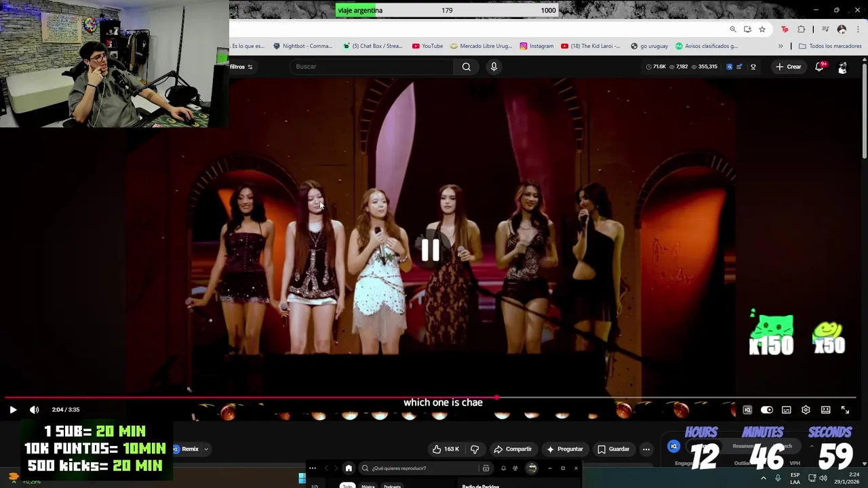The height and width of the screenshot is (488, 868).
Task: Select Spotify Podcasts tab
Action: click(392, 486)
